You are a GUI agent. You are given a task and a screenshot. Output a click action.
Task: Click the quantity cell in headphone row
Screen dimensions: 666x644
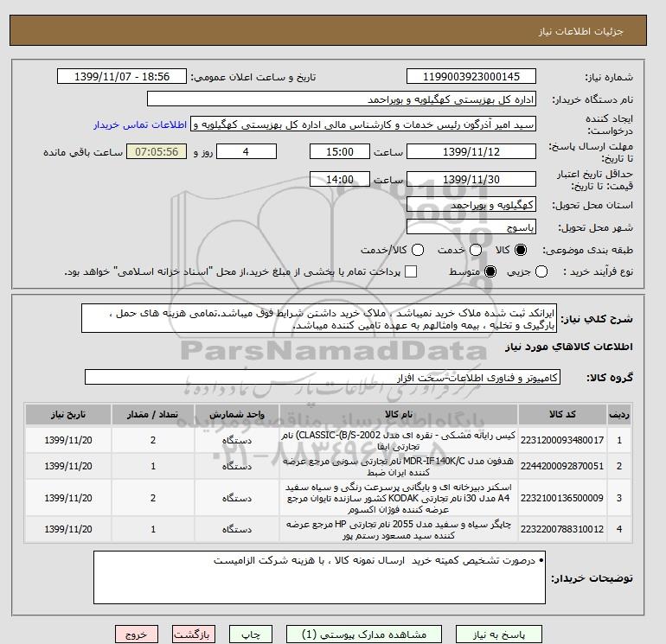pyautogui.click(x=153, y=466)
